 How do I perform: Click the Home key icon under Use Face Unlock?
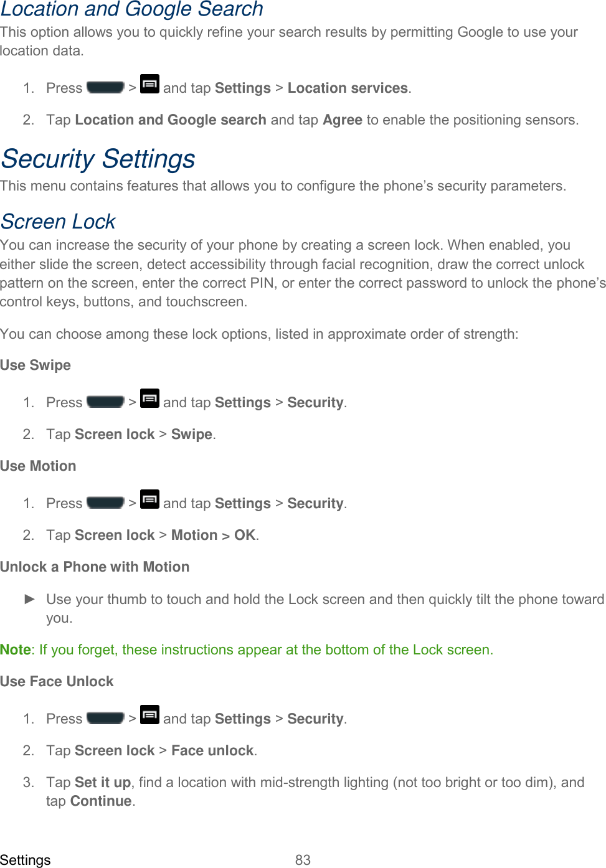coord(105,718)
